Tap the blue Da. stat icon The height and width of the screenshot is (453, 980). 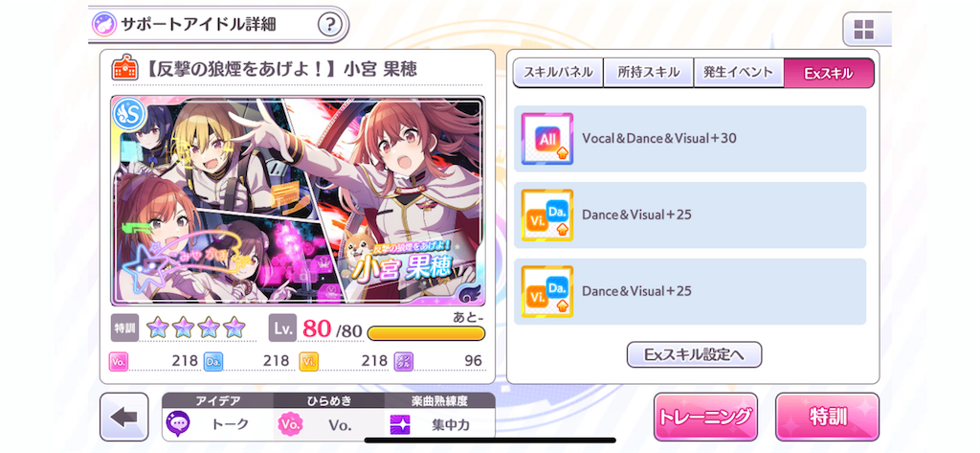tap(213, 361)
